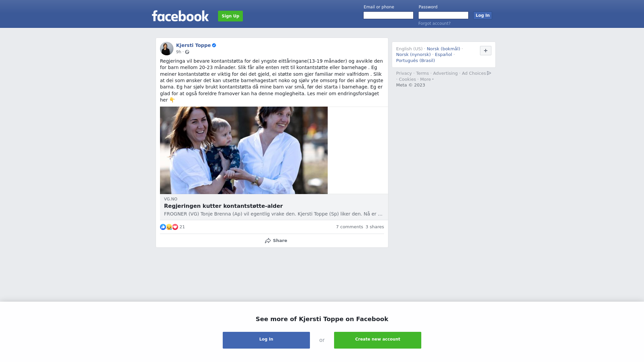644x362 pixels.
Task: Click the heart reaction icon
Action: click(x=175, y=227)
